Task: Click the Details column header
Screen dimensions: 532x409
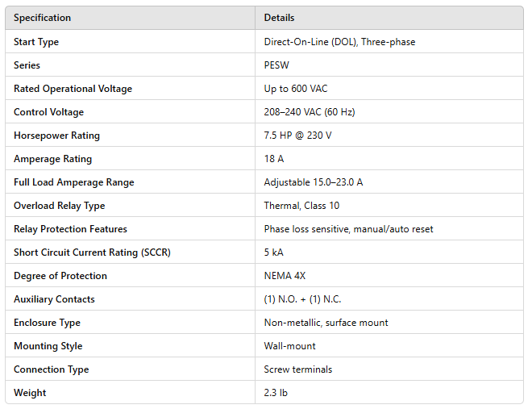Action: pyautogui.click(x=279, y=18)
